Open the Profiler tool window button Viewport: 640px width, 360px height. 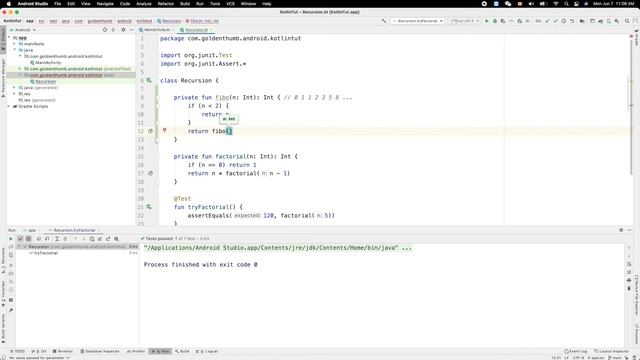point(136,351)
